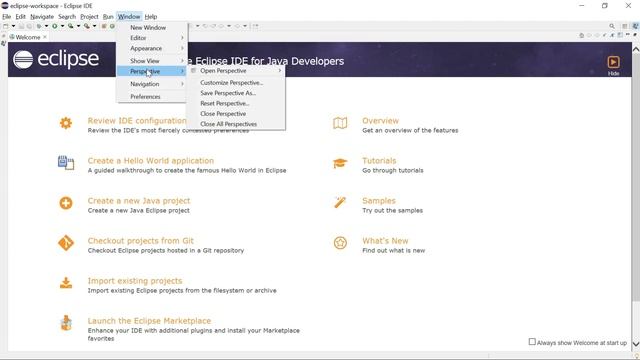
Task: Click the Tutorials graduation cap icon
Action: point(340,163)
